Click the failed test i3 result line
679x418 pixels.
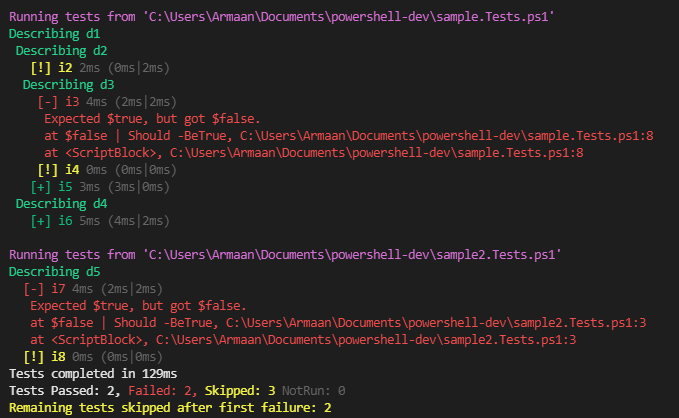pyautogui.click(x=107, y=102)
